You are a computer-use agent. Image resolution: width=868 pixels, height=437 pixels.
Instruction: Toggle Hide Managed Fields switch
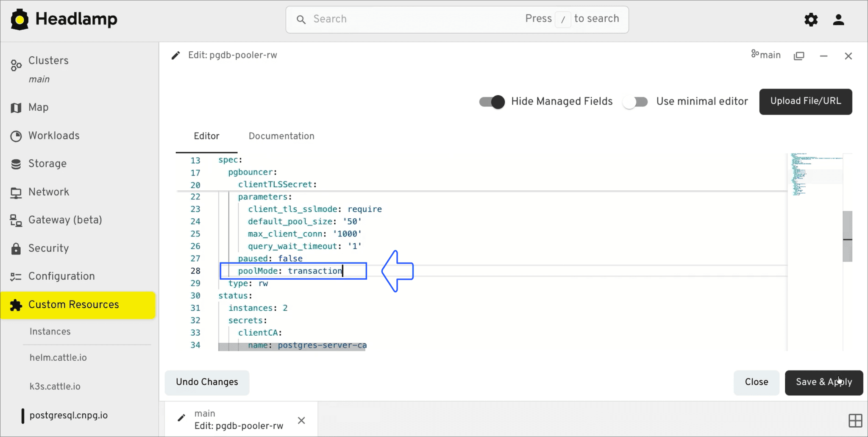(492, 102)
